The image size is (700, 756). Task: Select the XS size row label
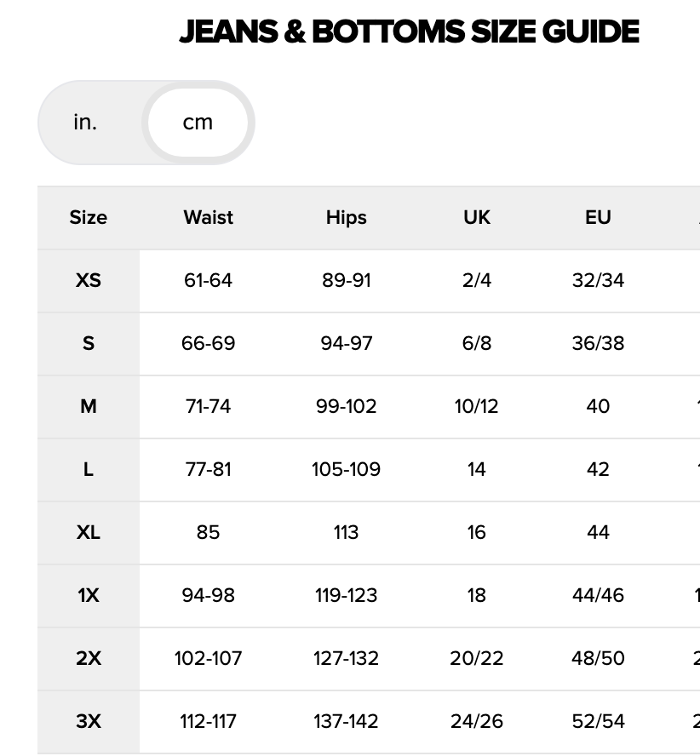coord(89,280)
